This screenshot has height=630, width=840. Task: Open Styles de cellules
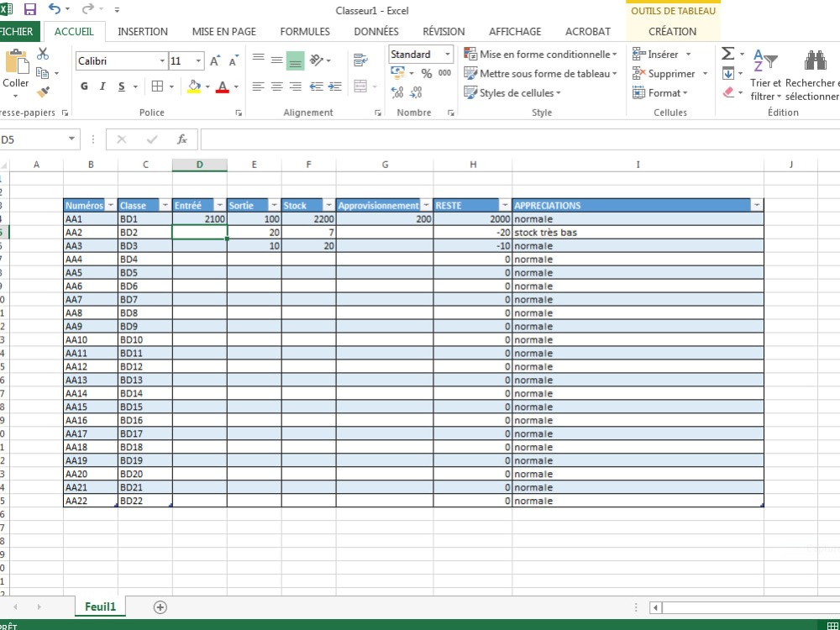pos(512,92)
